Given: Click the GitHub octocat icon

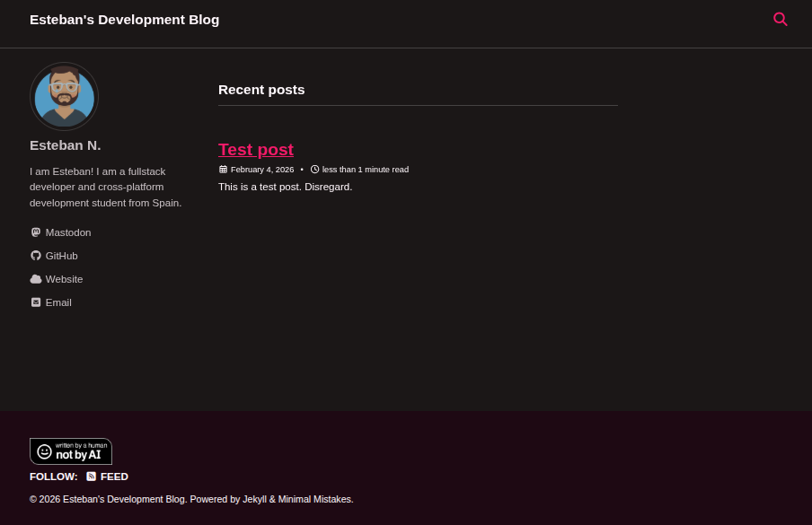Looking at the screenshot, I should click(x=36, y=256).
